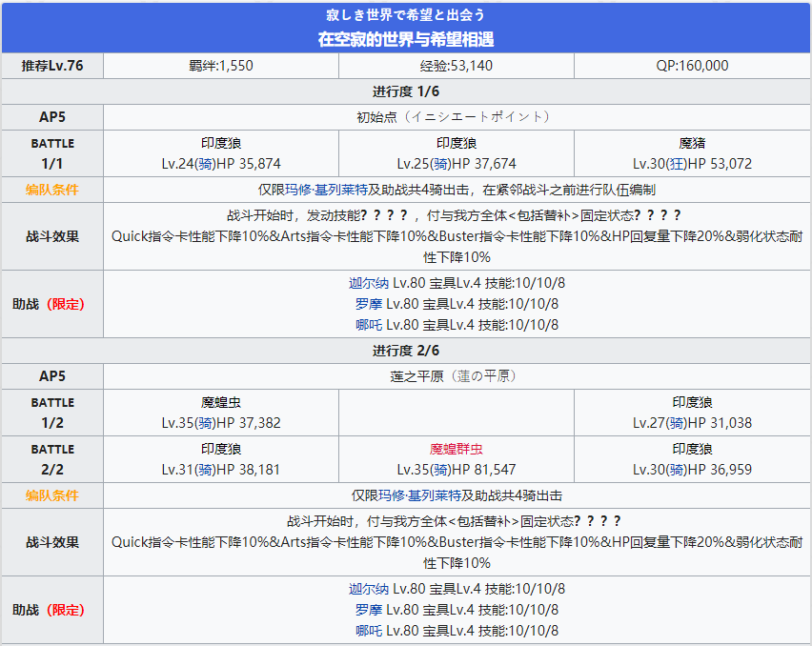Viewport: 812px width, 646px height.
Task: Click the 助战(限定) label under 进行度 2/6
Action: tap(49, 610)
